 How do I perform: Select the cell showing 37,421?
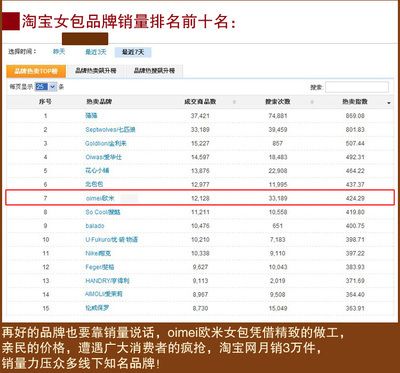(200, 116)
